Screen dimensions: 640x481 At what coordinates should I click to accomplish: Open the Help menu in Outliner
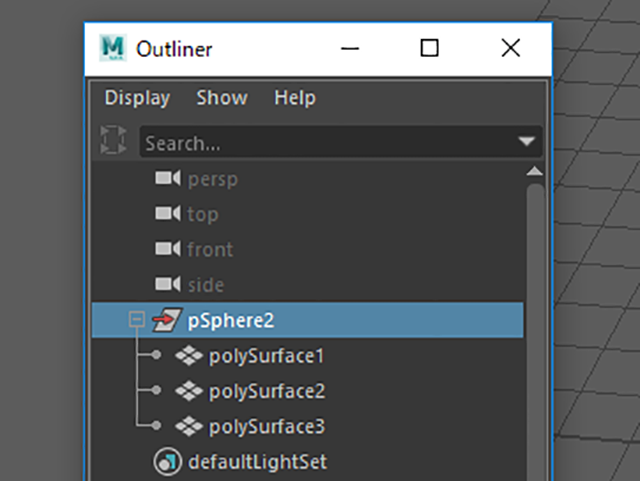[x=295, y=98]
